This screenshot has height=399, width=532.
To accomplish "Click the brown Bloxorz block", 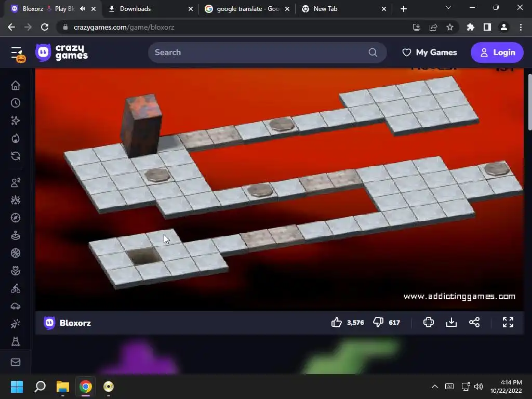I will coord(141,126).
